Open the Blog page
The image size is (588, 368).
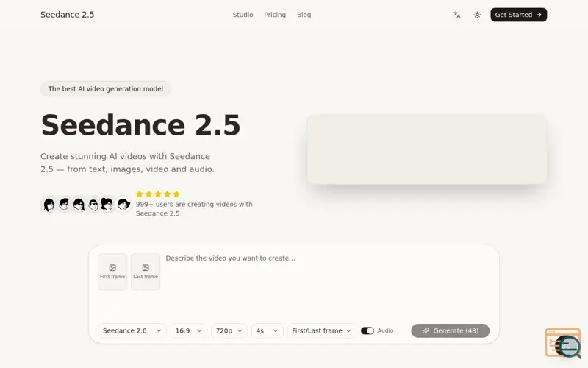coord(304,15)
